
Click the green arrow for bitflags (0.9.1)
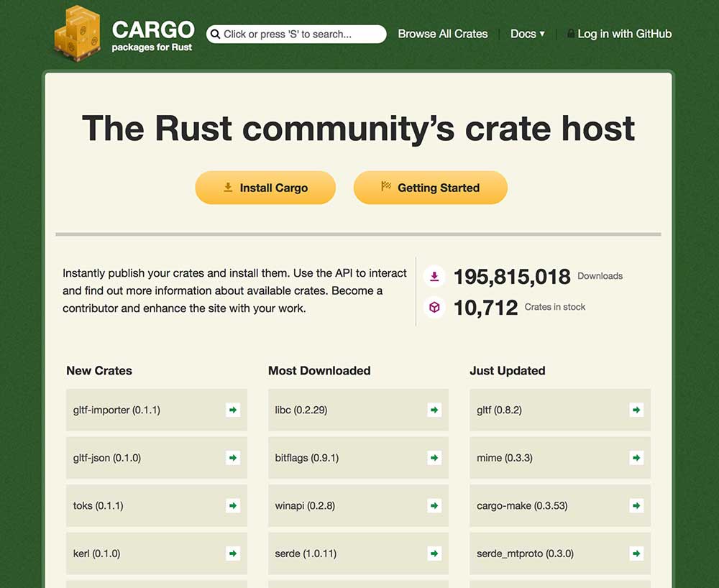[x=434, y=457]
